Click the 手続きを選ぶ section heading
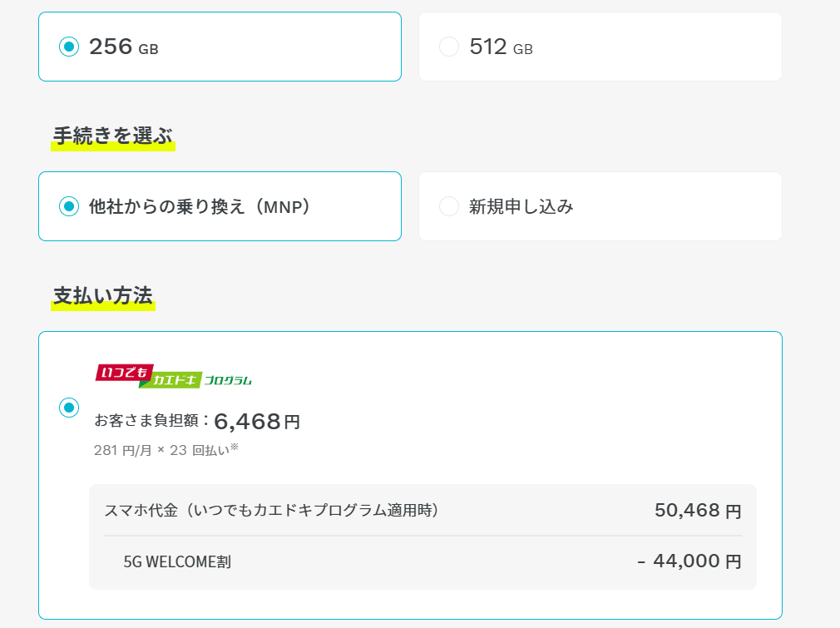840x628 pixels. (113, 136)
